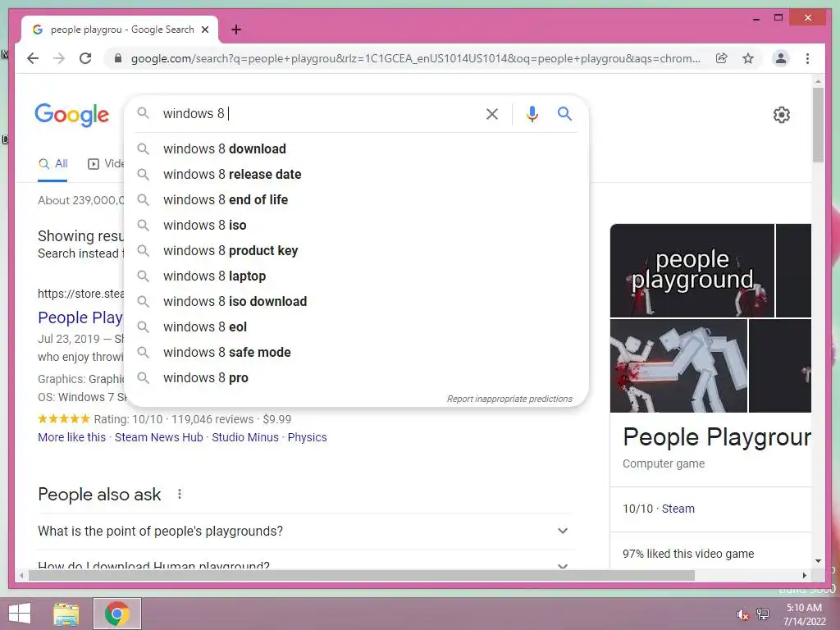Select the people playgrou browser tab
The width and height of the screenshot is (840, 630).
pos(120,30)
